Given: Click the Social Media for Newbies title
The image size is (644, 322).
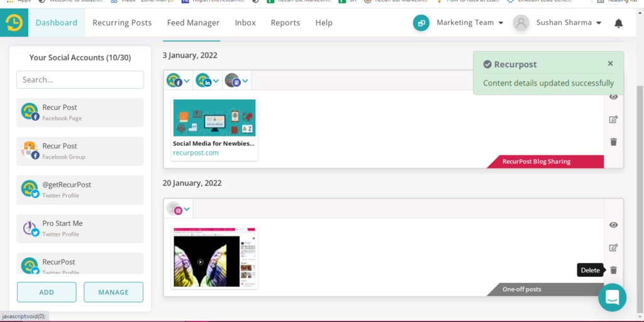Looking at the screenshot, I should pos(214,144).
